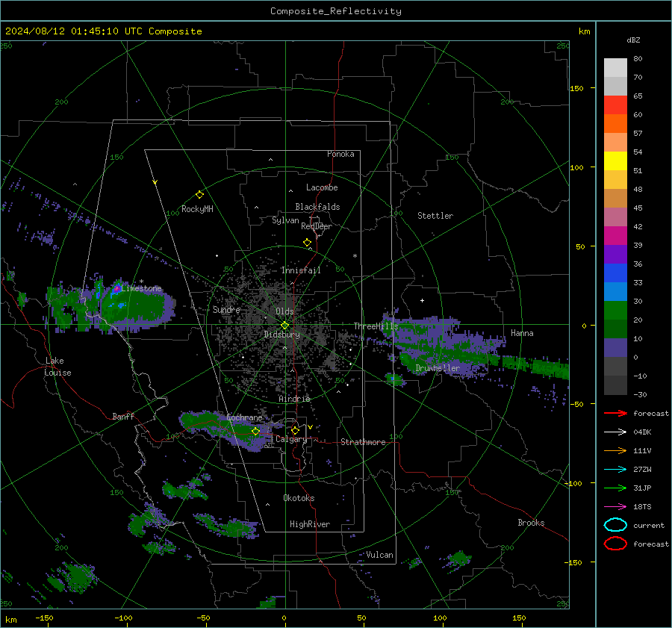This screenshot has height=628, width=672.
Task: Select the bright orange 60-57 dBZ swatch
Action: 615,124
